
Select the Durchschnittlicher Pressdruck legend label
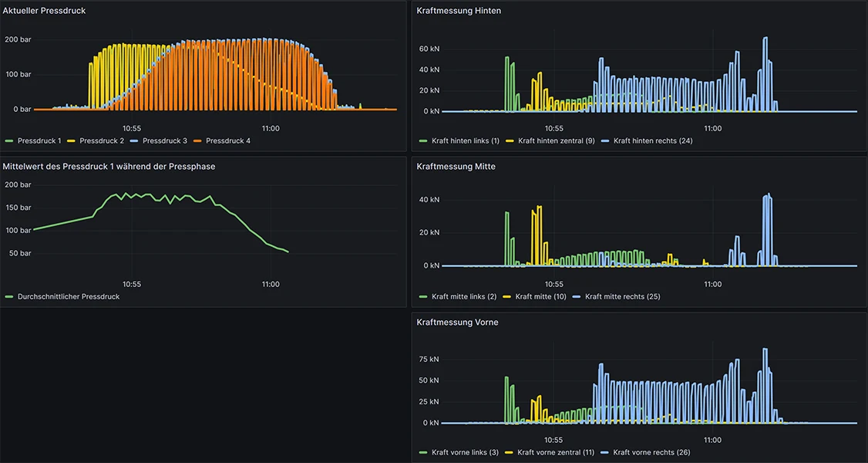[69, 296]
